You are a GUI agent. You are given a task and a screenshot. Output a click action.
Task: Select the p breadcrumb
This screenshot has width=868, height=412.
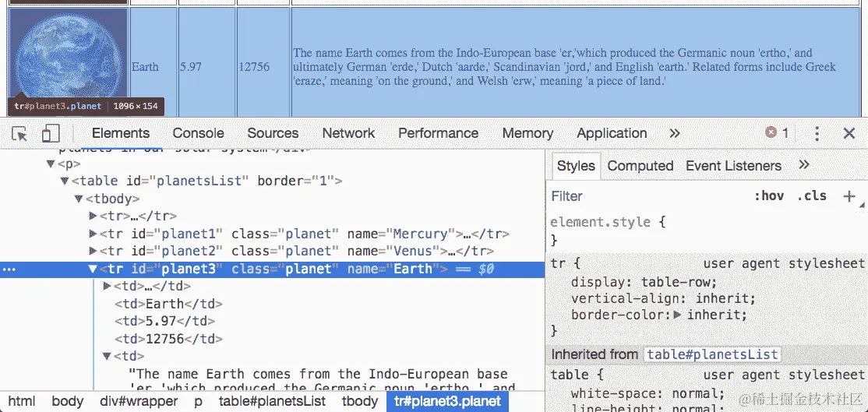pyautogui.click(x=198, y=401)
